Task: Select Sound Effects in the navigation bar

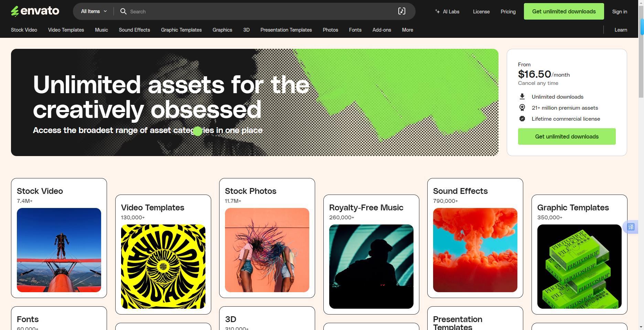Action: [x=135, y=30]
